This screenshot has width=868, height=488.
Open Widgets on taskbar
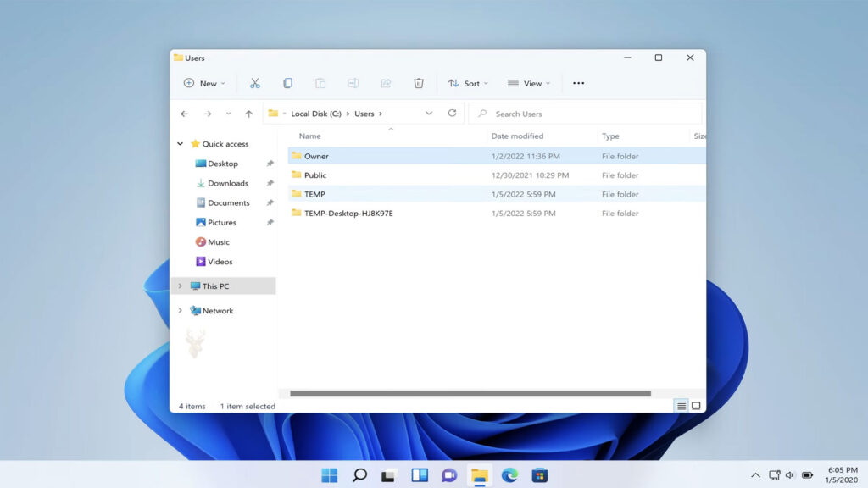pyautogui.click(x=420, y=475)
